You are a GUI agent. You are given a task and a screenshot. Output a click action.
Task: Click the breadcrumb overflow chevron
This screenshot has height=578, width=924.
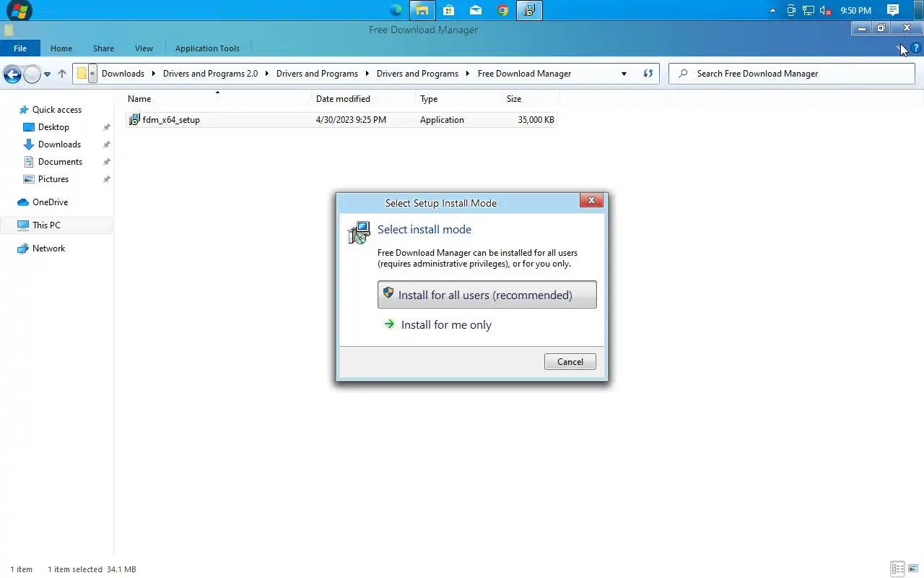(x=92, y=74)
